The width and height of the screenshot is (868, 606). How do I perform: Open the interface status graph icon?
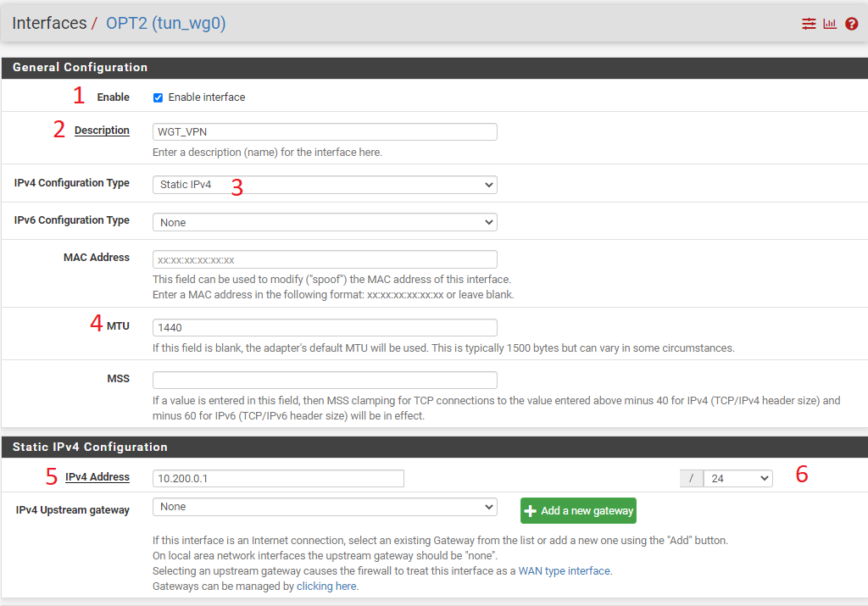click(829, 23)
